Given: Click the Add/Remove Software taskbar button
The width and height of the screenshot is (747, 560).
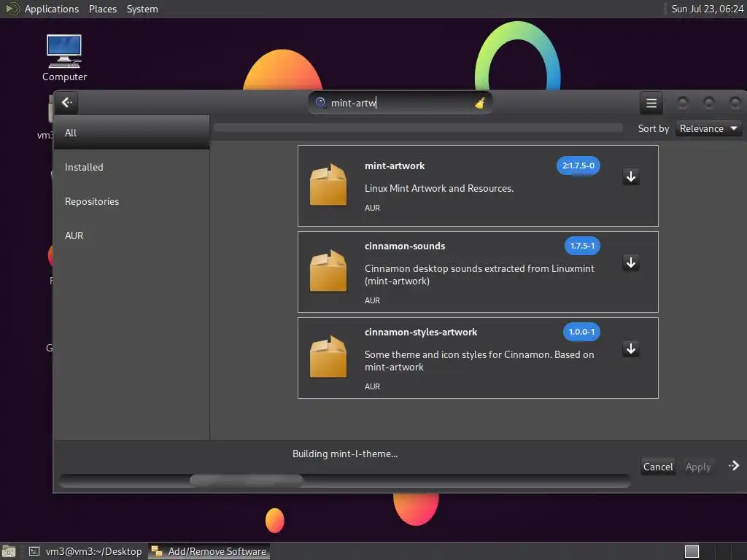Looking at the screenshot, I should coord(209,551).
